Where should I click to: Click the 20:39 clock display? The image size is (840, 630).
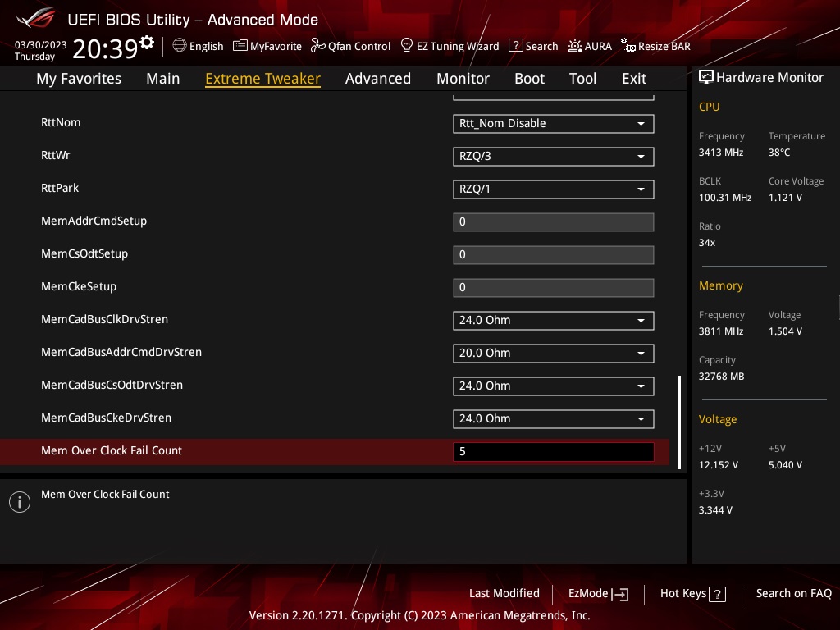click(106, 48)
